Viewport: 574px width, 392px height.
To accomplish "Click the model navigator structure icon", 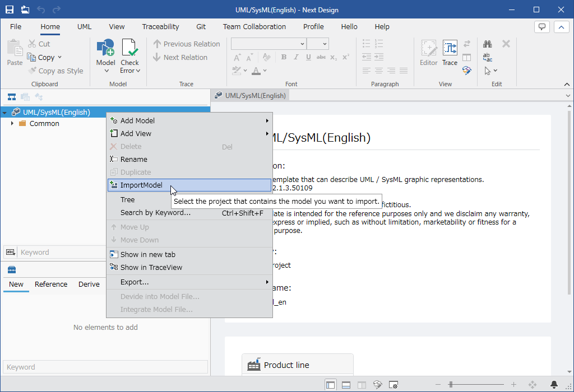I will 12,97.
